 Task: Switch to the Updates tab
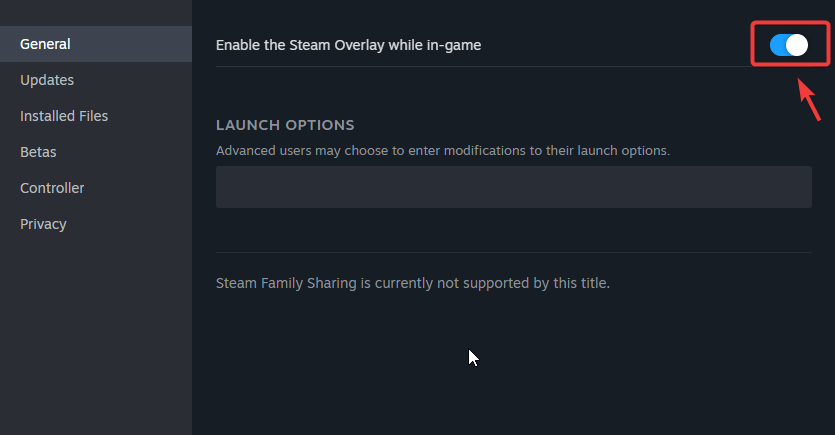pos(47,80)
